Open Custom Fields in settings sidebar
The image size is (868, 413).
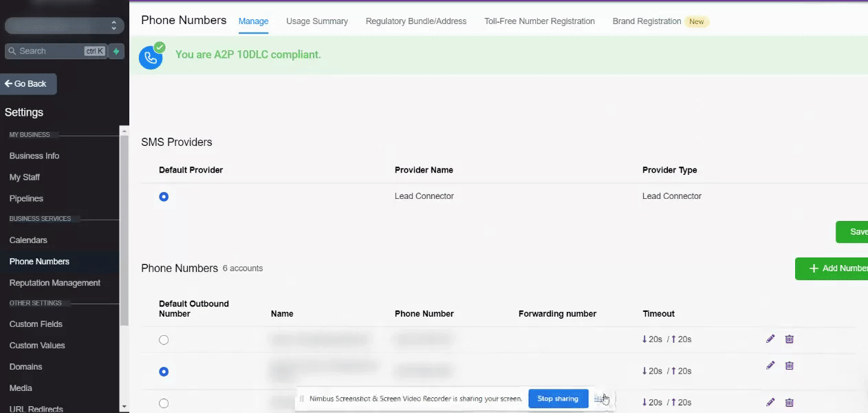coord(36,324)
